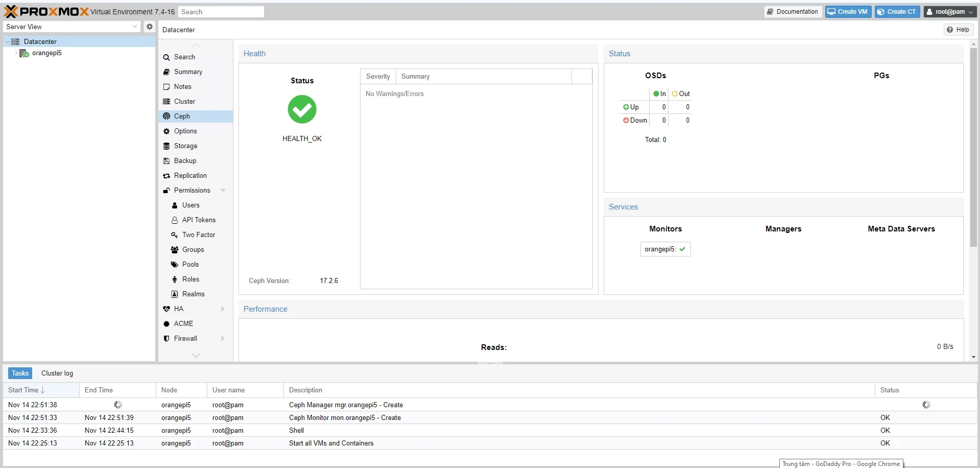The image size is (980, 468).
Task: Click the Users person icon
Action: 175,205
